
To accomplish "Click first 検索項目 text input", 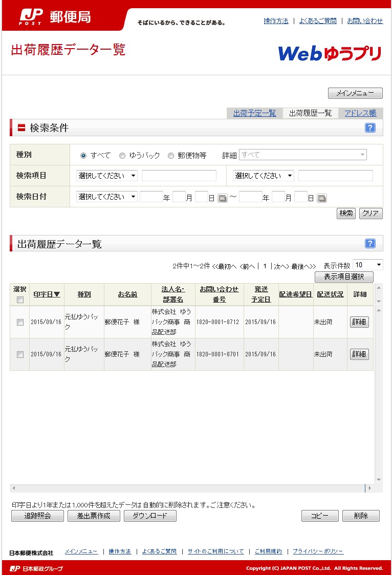I will [x=179, y=176].
